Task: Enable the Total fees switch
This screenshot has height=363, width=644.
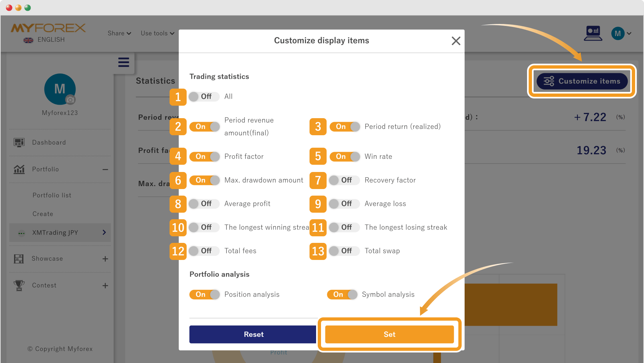Action: pos(204,251)
